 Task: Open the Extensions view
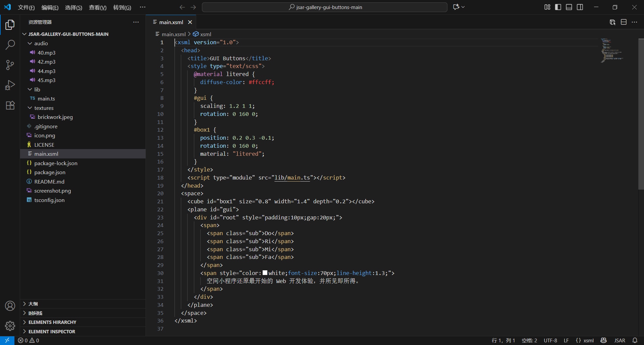(x=10, y=105)
